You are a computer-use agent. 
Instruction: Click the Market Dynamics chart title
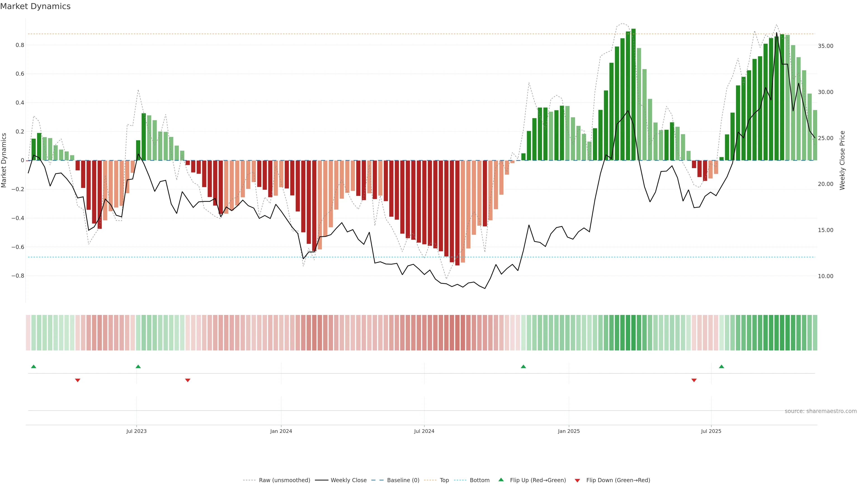pos(35,6)
